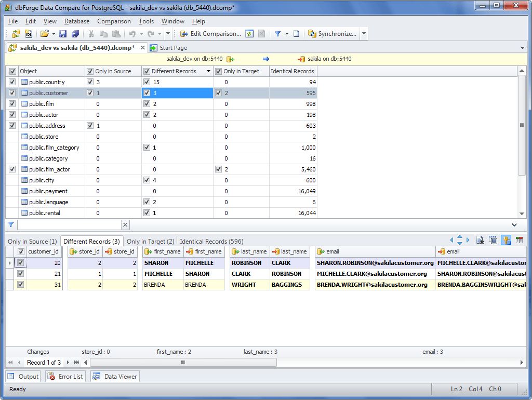
Task: Uncheck Different Records checkbox for public.city
Action: [147, 180]
